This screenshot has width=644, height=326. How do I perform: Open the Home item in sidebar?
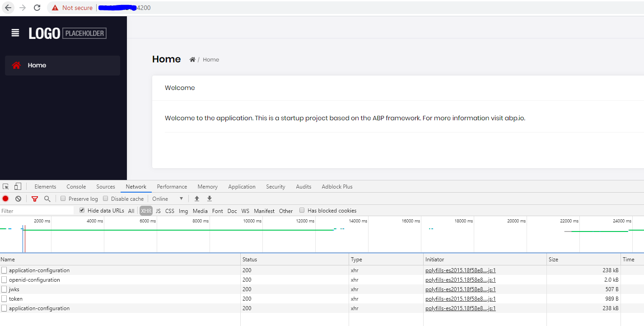[62, 65]
